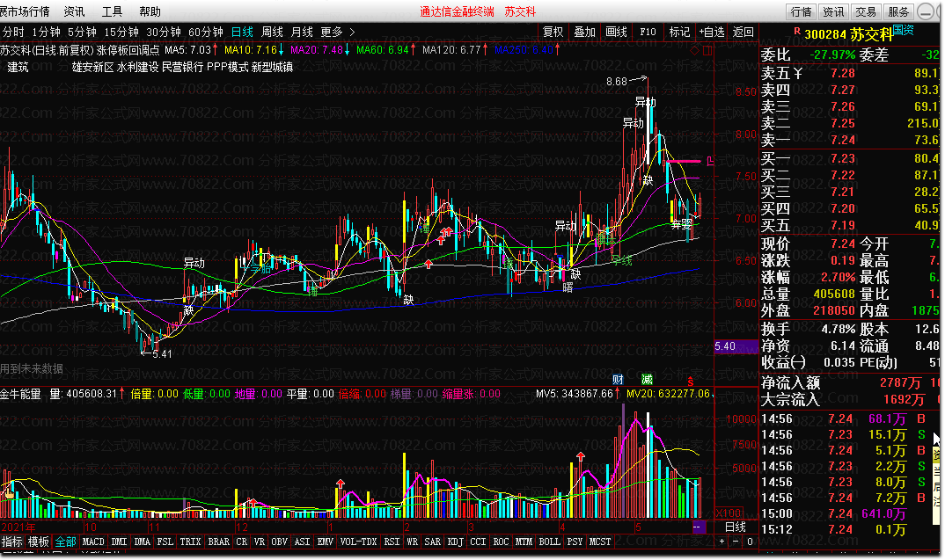Open the 画线 drawing tools
Image resolution: width=945 pixels, height=560 pixels.
(617, 32)
